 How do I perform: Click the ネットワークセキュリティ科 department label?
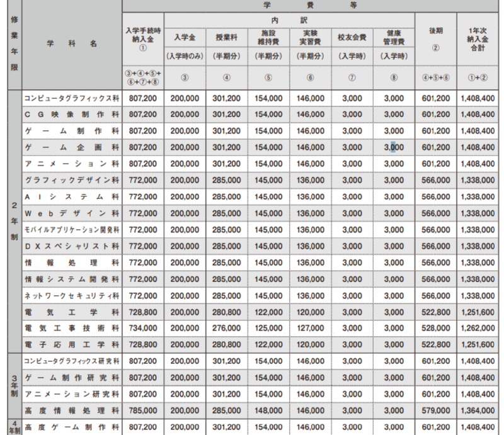click(71, 295)
